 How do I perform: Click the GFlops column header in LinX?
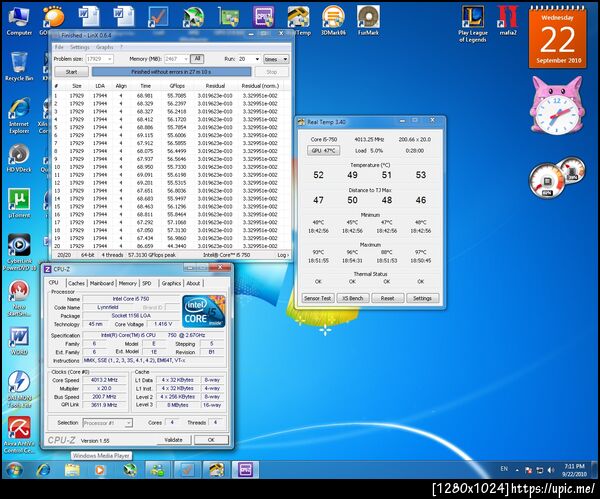pyautogui.click(x=177, y=86)
